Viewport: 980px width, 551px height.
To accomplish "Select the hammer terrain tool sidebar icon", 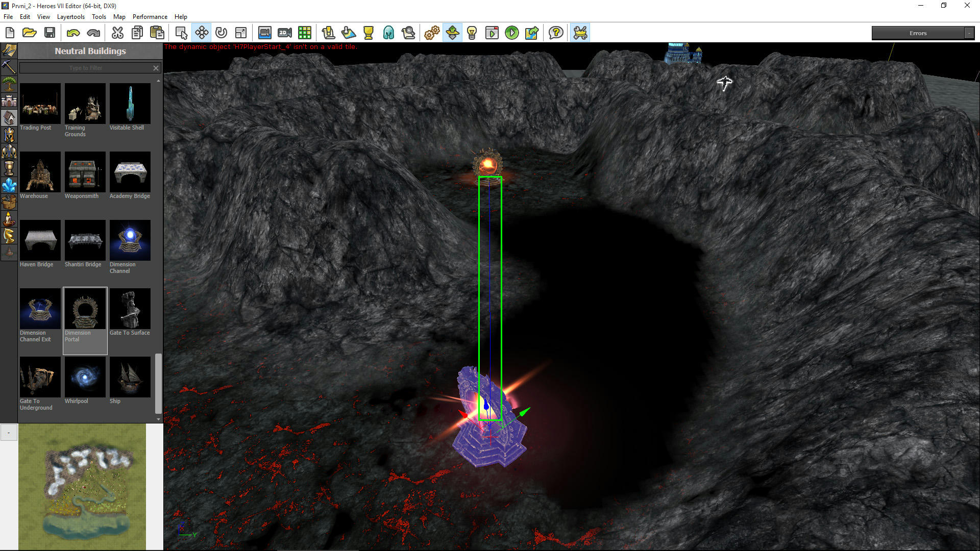I will pyautogui.click(x=9, y=67).
